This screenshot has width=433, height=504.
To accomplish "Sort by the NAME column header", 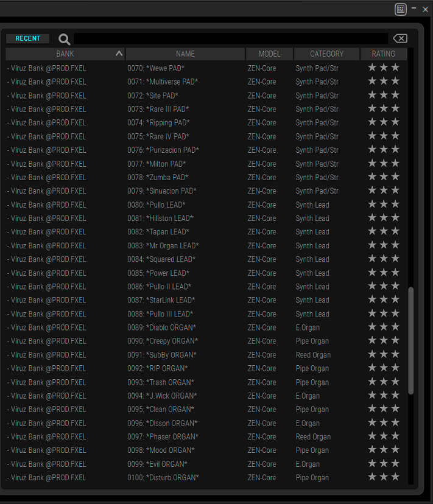I will coord(185,54).
